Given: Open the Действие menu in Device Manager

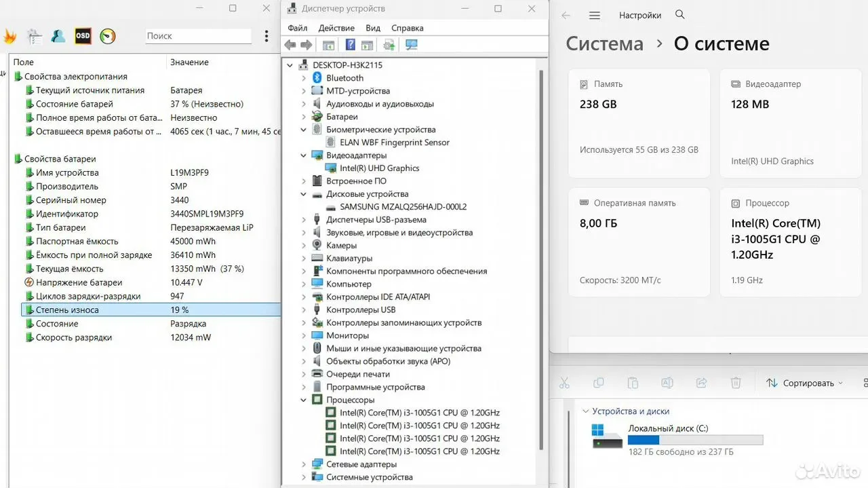Looking at the screenshot, I should click(336, 28).
